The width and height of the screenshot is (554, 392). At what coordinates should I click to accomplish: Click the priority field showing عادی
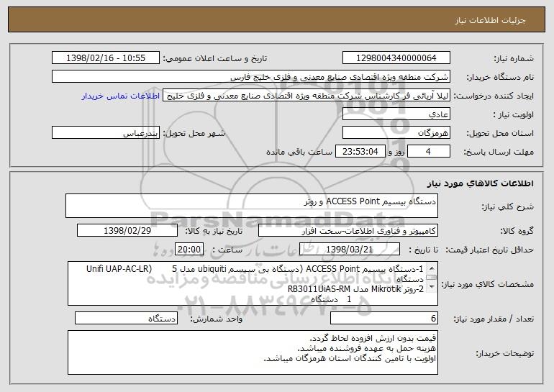pyautogui.click(x=396, y=114)
